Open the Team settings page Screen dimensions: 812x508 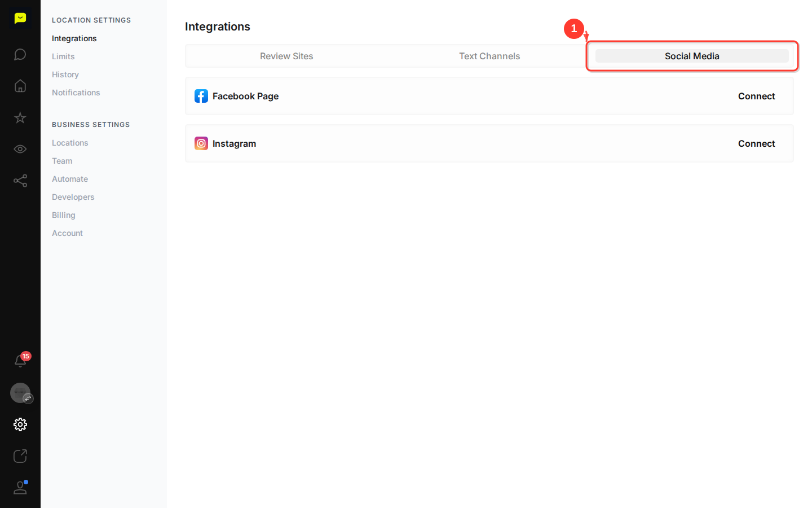[62, 161]
